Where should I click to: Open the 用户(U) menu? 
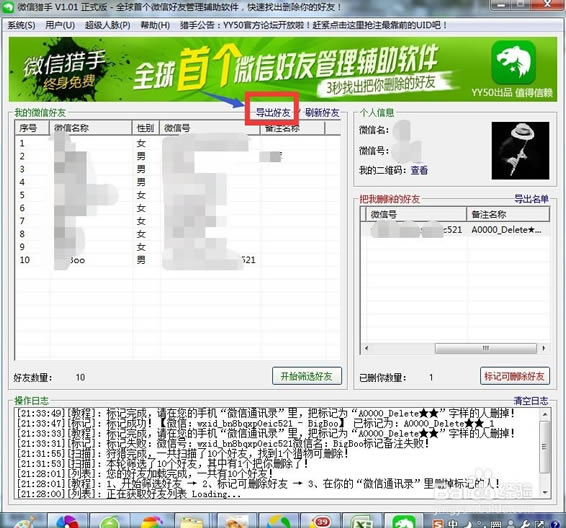pos(60,25)
